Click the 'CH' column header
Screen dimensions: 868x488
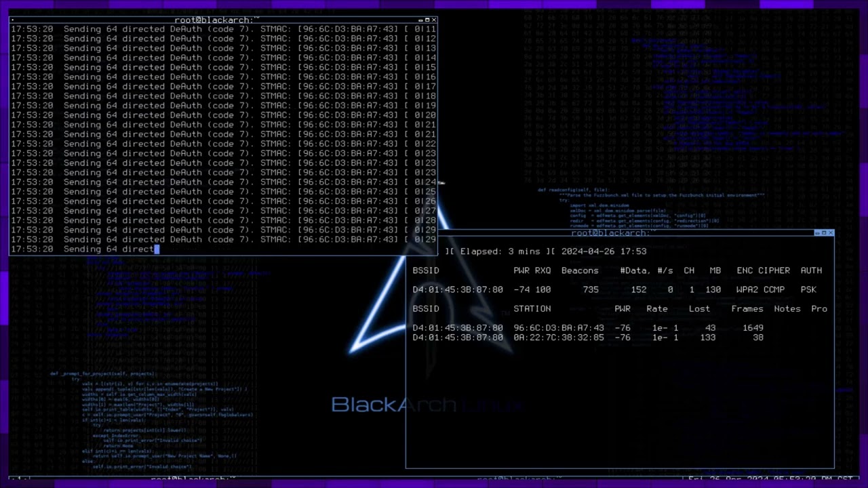(689, 270)
